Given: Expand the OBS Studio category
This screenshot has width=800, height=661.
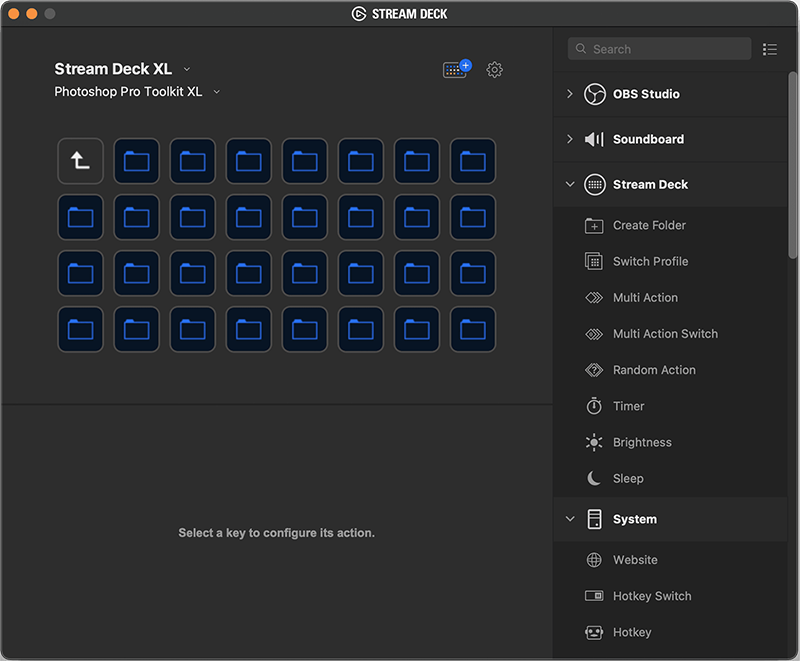Looking at the screenshot, I should pyautogui.click(x=570, y=94).
